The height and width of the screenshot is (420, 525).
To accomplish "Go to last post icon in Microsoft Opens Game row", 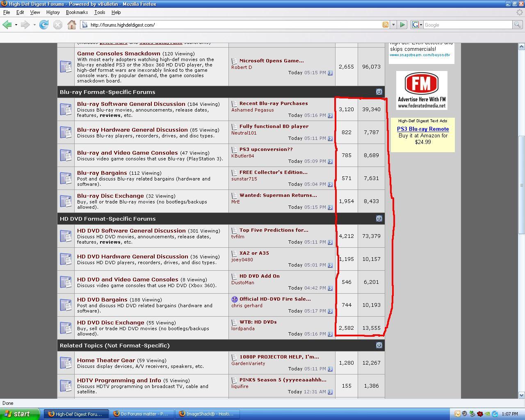I will pyautogui.click(x=330, y=73).
